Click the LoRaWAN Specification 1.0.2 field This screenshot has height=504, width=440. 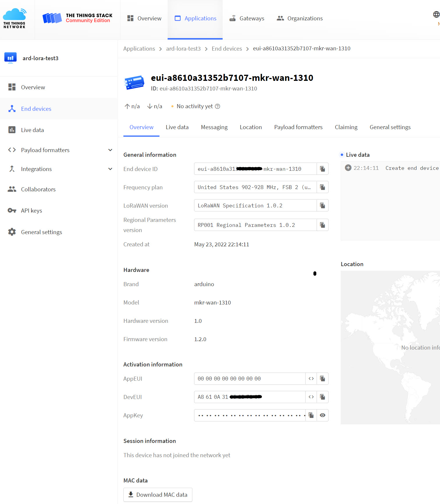pos(256,206)
